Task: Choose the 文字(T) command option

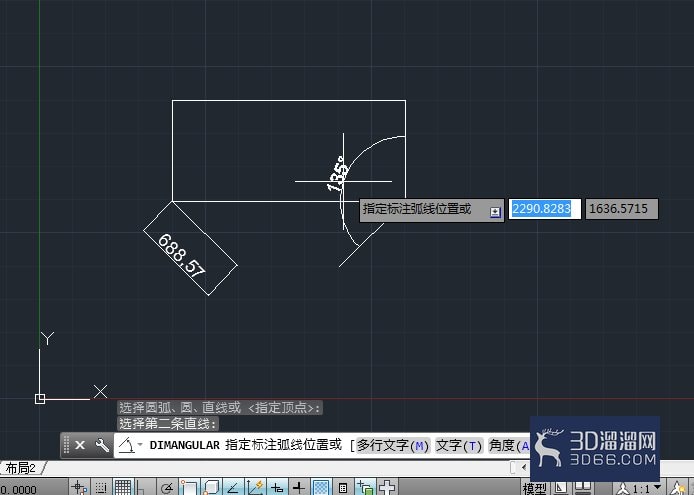Action: point(459,445)
